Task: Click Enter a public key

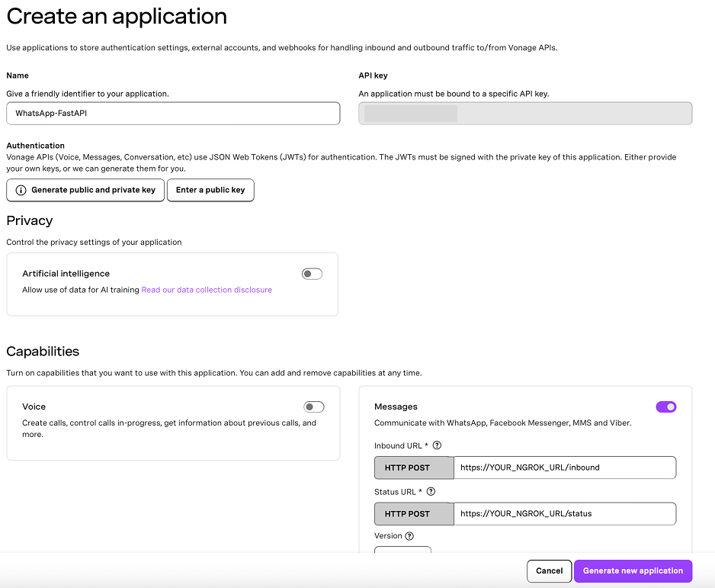Action: point(210,190)
